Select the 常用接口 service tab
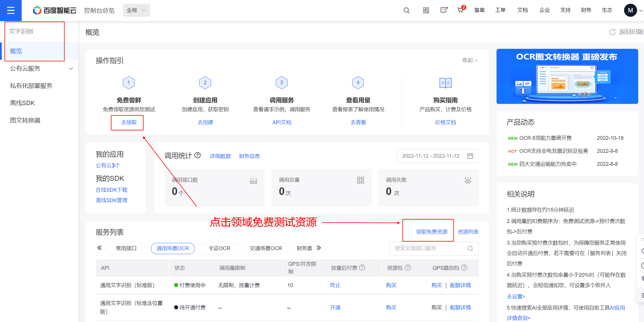644x322 pixels. (126, 248)
